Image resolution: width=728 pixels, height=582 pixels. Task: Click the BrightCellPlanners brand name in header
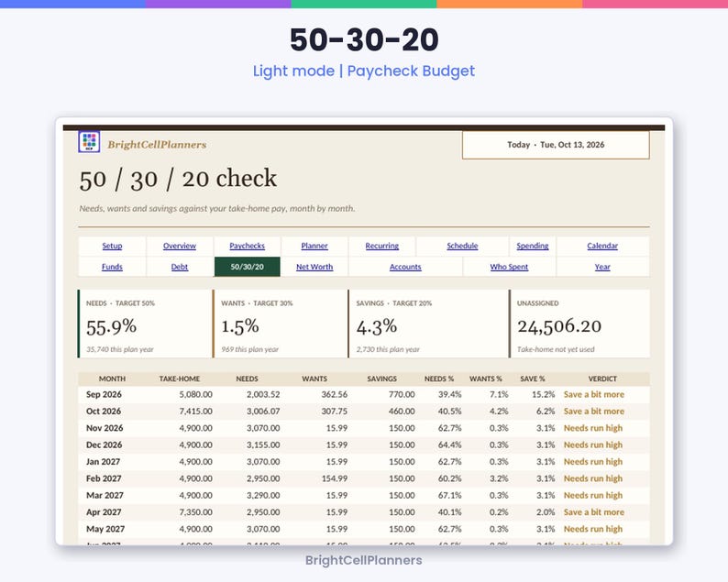157,145
